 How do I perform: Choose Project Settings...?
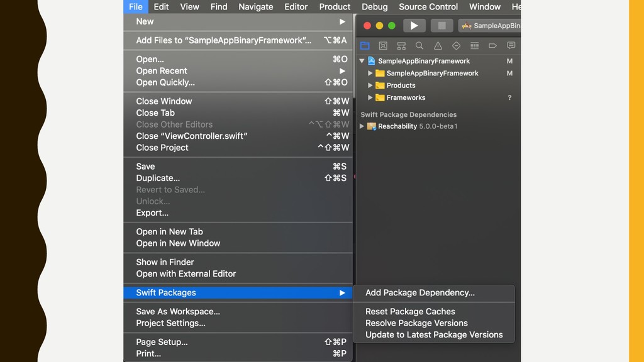pos(238,323)
